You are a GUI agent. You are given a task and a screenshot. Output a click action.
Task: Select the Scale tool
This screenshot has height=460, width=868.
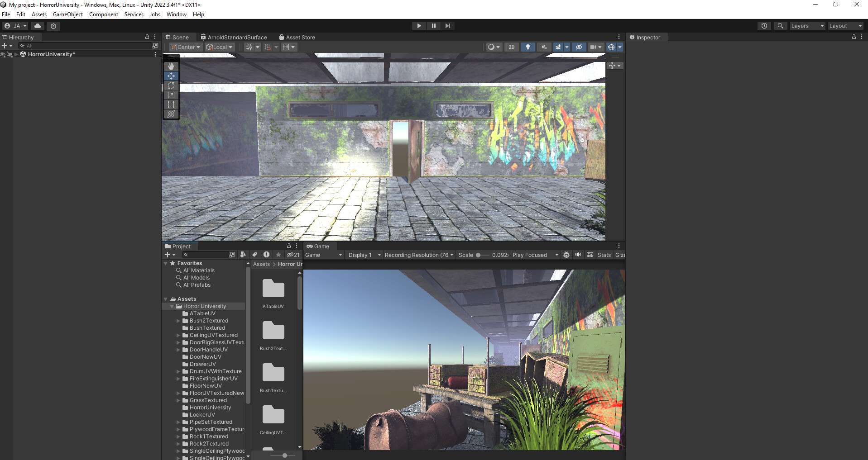coord(171,95)
